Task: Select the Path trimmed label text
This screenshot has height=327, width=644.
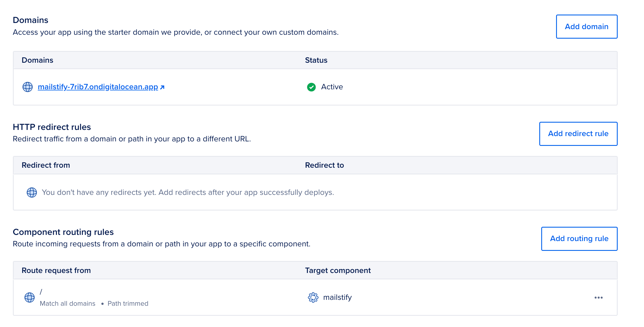Action: (128, 303)
